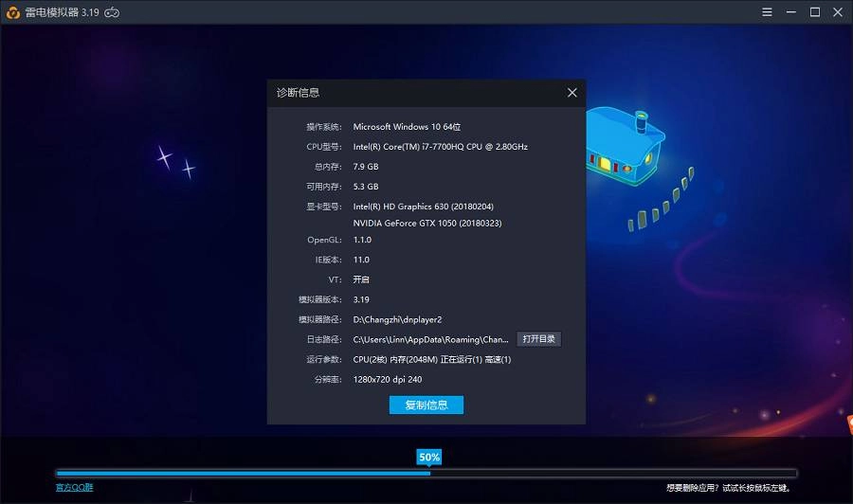
Task: Click the 1280x720 dpi 240 resolution value
Action: [388, 380]
